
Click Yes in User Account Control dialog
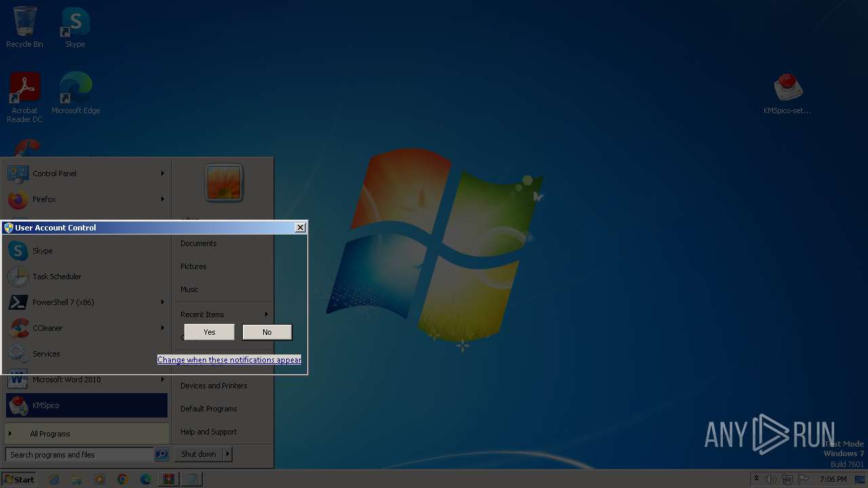pos(210,332)
